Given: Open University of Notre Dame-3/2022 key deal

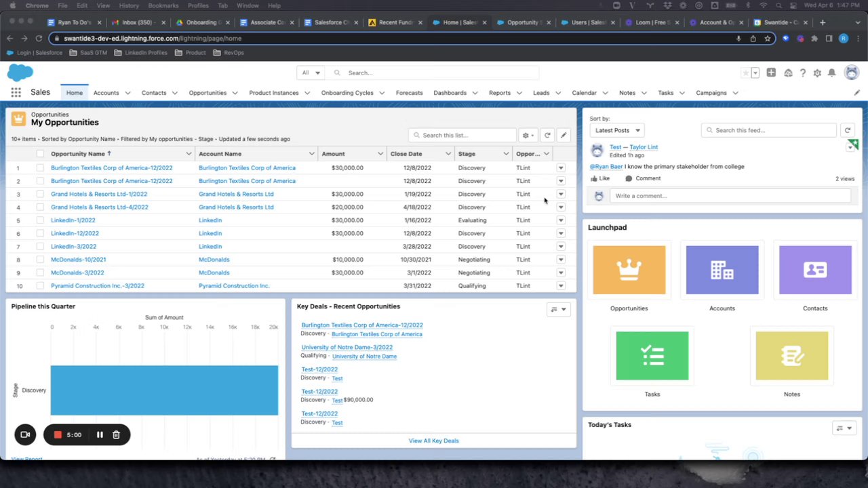Looking at the screenshot, I should point(347,347).
